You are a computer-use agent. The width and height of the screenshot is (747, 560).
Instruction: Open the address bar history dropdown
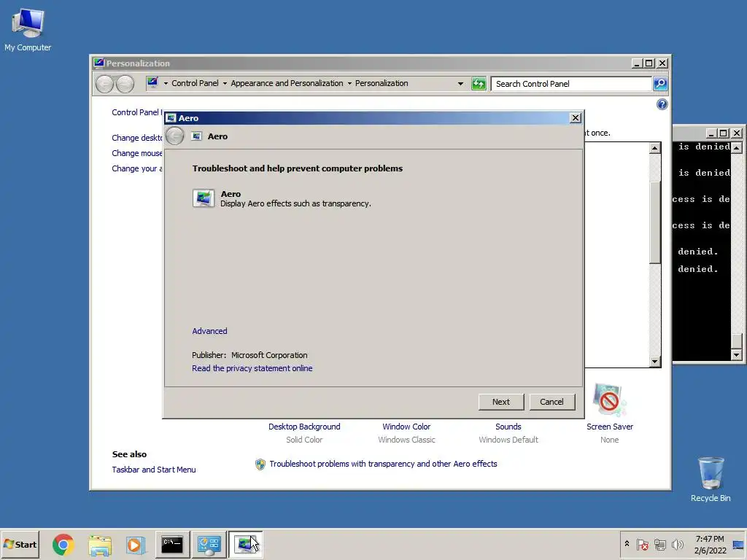[x=460, y=84]
